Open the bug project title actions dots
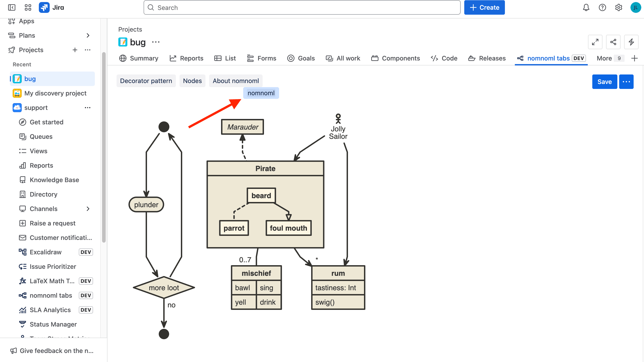The width and height of the screenshot is (644, 362). click(156, 42)
